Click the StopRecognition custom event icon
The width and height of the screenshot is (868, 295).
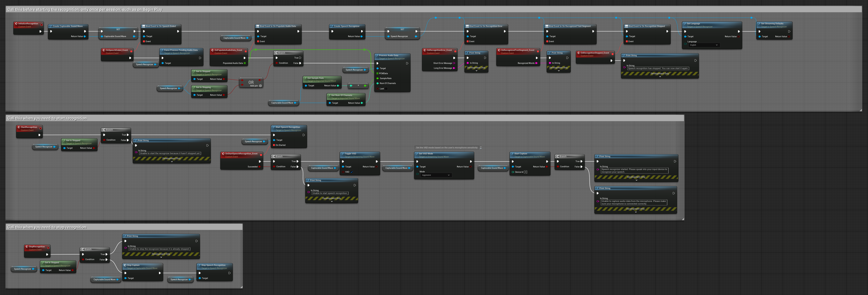[27, 247]
